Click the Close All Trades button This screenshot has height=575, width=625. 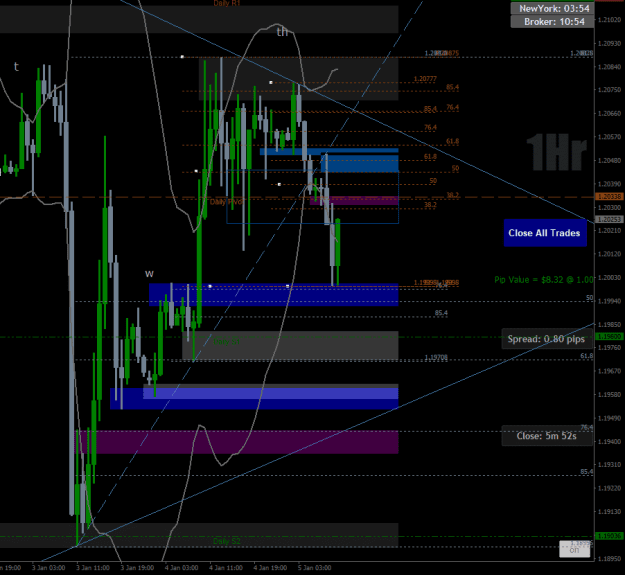pyautogui.click(x=545, y=233)
